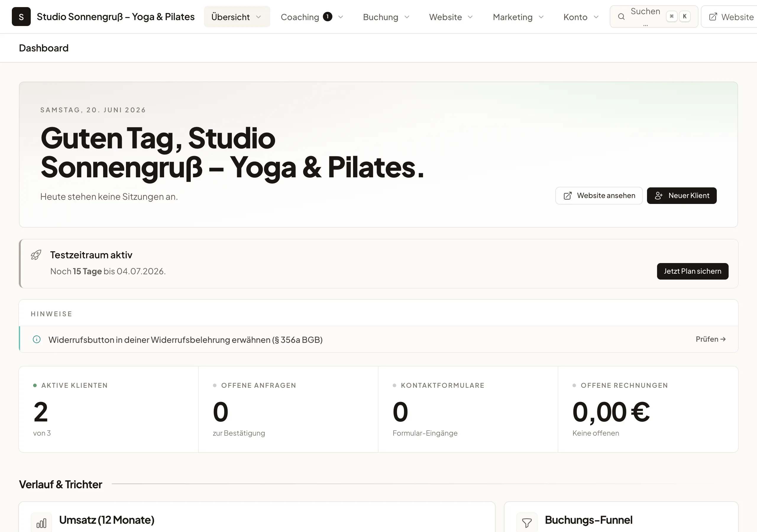Click 'Heute stehen keine Sitzungen an.'
757x532 pixels.
[109, 197]
